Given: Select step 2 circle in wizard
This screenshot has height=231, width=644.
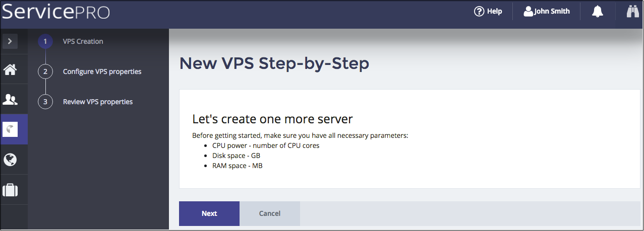Looking at the screenshot, I should (x=45, y=71).
